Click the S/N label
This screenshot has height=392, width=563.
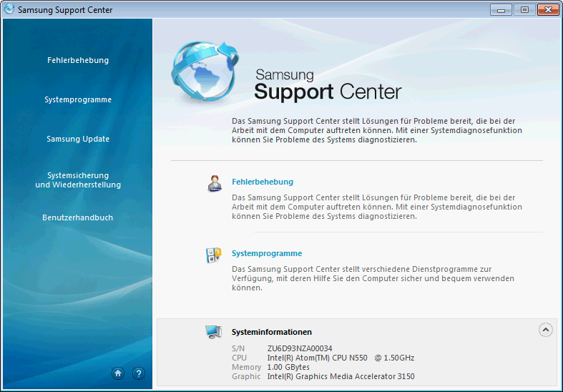[238, 348]
